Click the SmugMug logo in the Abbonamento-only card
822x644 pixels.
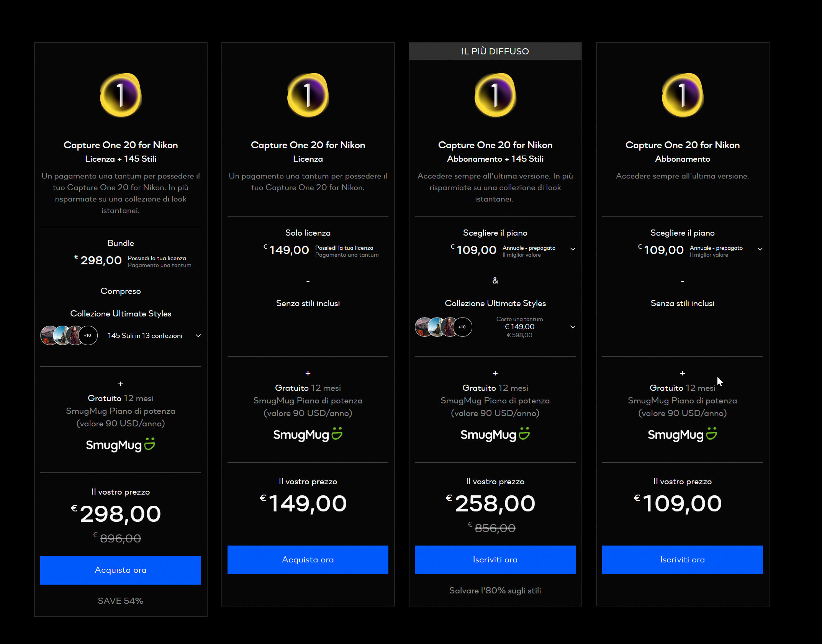[683, 434]
